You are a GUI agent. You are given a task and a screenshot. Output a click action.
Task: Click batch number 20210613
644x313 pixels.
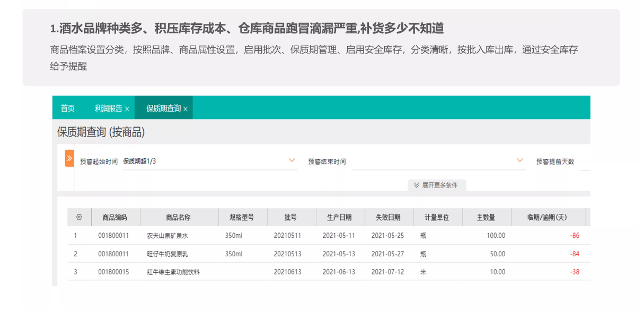288,272
